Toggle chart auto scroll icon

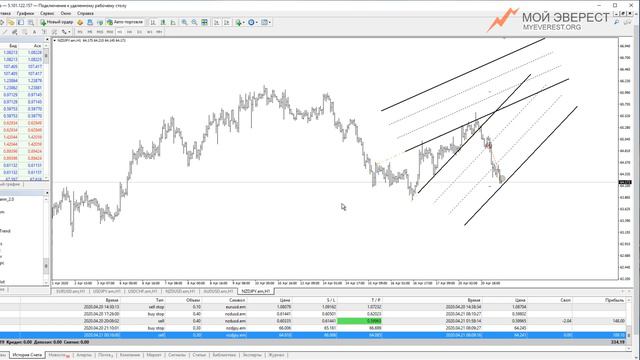[216, 22]
